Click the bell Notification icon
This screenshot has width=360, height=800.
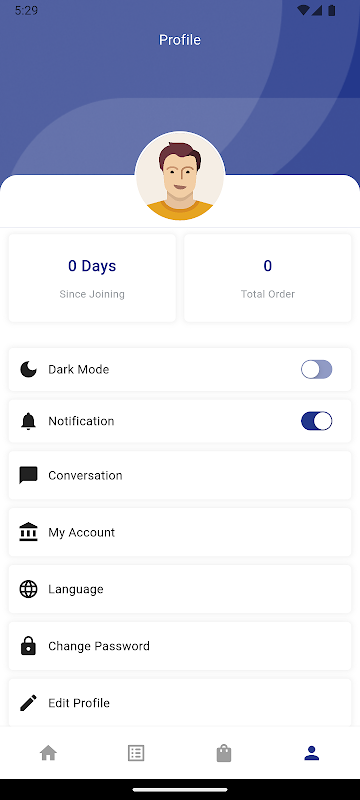coord(29,421)
